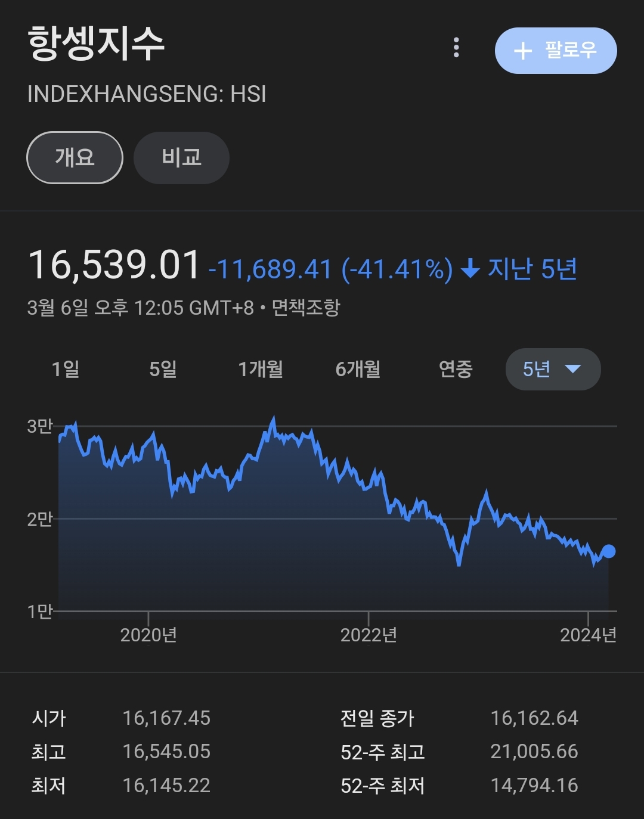Click the 2020년 axis label
Viewport: 644px width, 819px height.
pyautogui.click(x=148, y=635)
